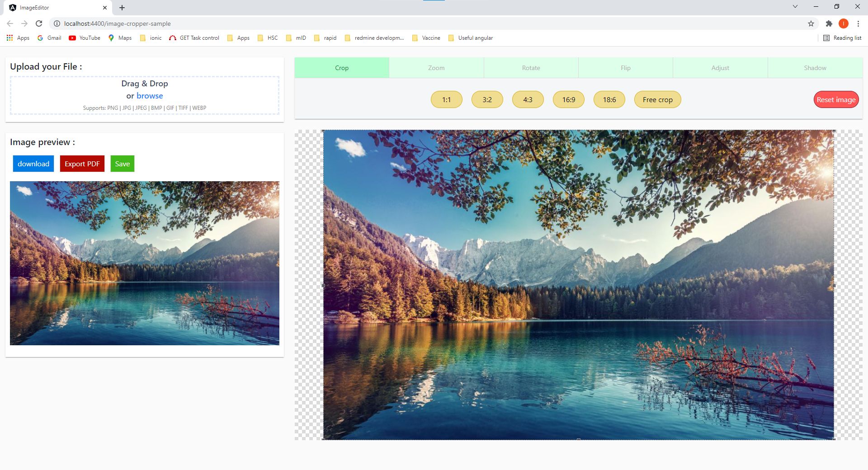Open the HSC bookmark folder

coord(268,38)
